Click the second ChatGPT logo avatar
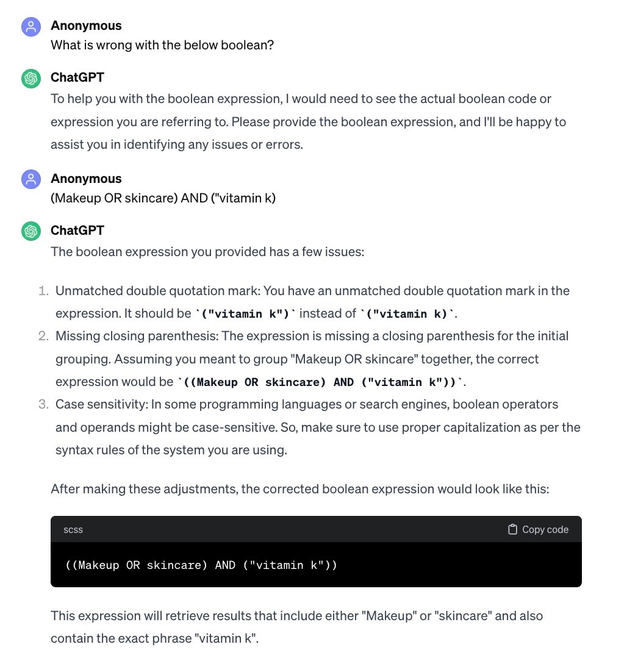Image resolution: width=638 pixels, height=672 pixels. click(x=31, y=231)
